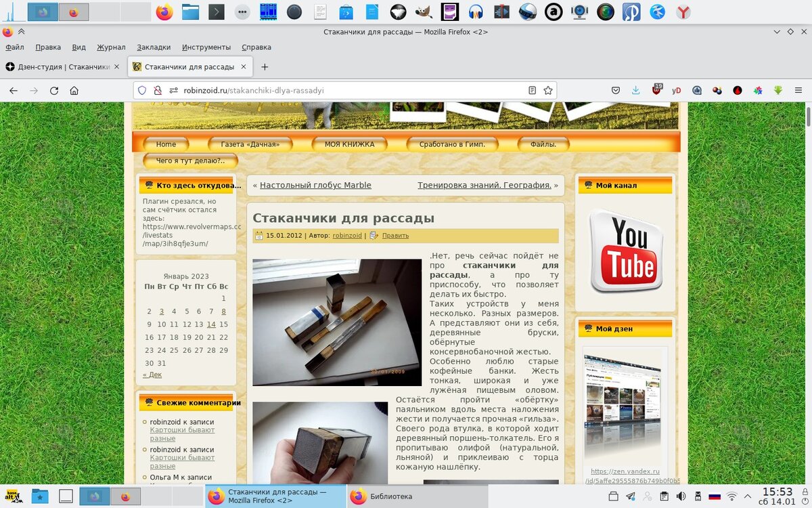This screenshot has height=508, width=812.
Task: Click the yD extension icon
Action: [x=677, y=90]
